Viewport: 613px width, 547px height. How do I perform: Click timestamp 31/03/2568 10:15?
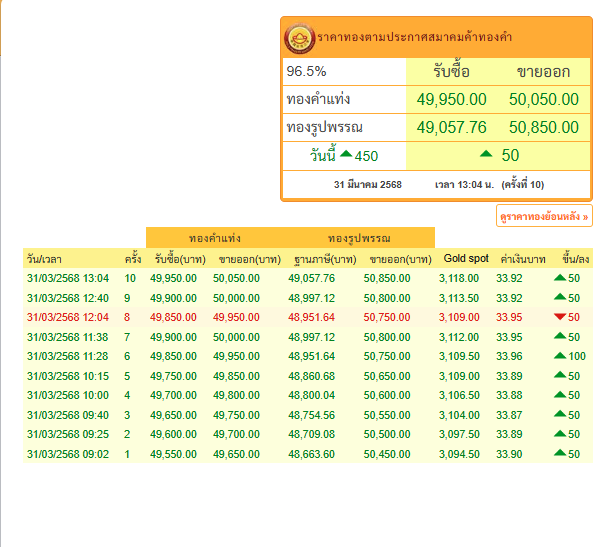coord(68,376)
